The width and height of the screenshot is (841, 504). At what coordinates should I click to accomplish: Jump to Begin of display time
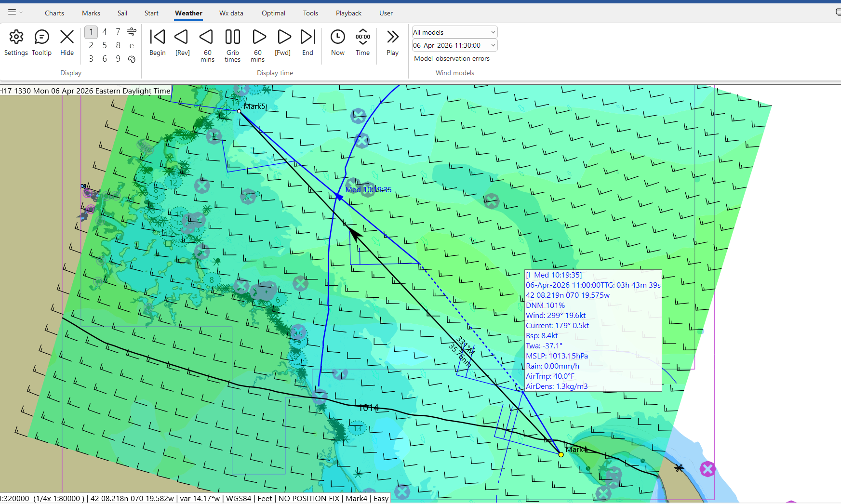(158, 42)
